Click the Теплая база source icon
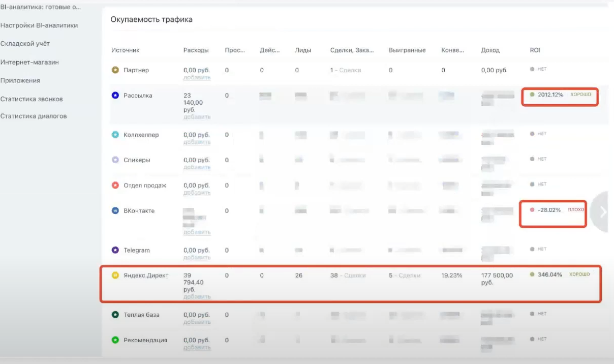The image size is (614, 364). click(x=115, y=315)
